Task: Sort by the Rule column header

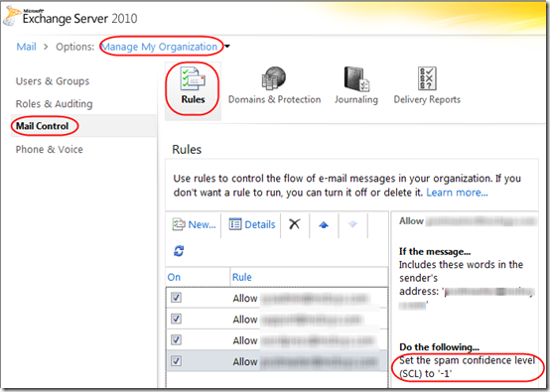Action: [241, 277]
